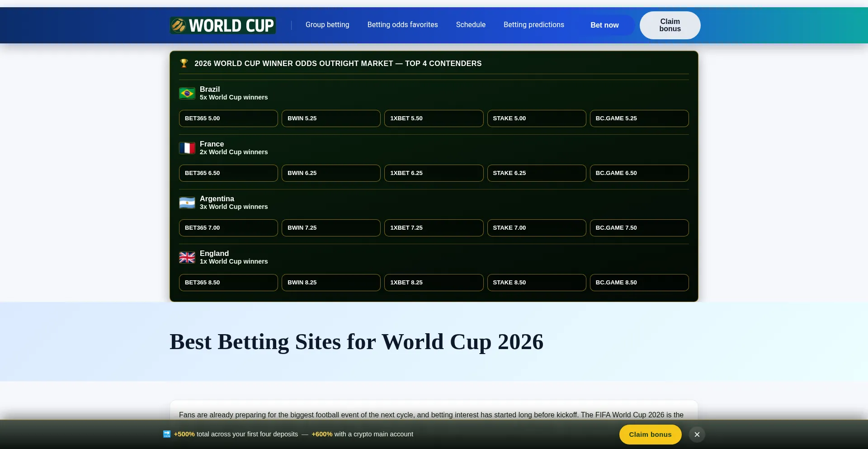Click the Argentina flag icon
The width and height of the screenshot is (868, 449).
click(187, 203)
